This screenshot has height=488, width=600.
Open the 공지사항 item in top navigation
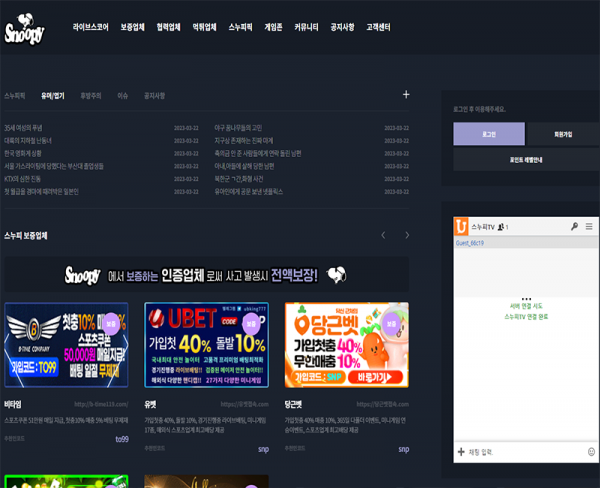tap(342, 27)
